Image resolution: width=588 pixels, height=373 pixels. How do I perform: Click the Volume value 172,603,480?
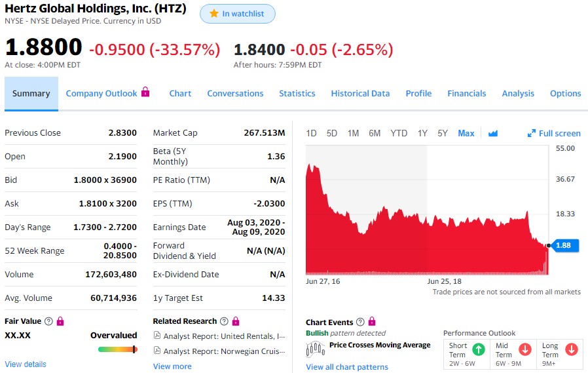click(x=111, y=274)
